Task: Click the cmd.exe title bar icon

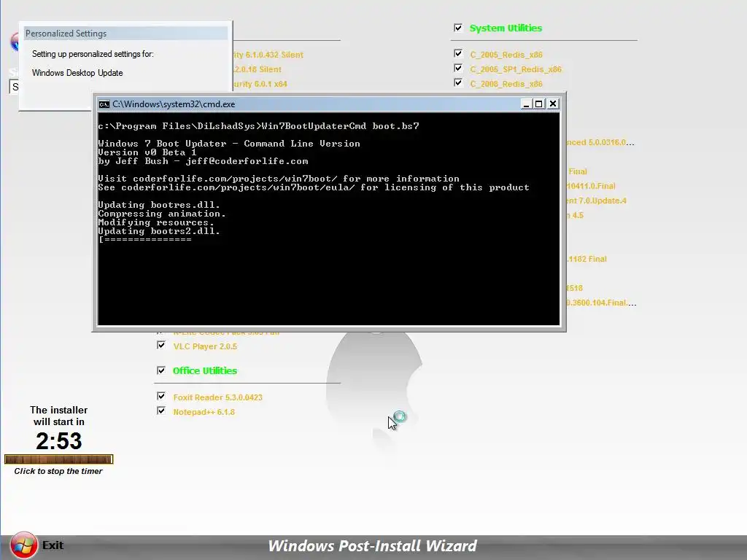Action: pyautogui.click(x=104, y=104)
